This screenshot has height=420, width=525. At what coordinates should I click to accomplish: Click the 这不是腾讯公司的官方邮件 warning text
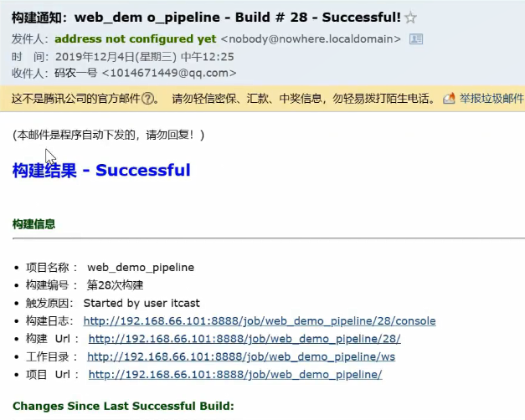(75, 99)
